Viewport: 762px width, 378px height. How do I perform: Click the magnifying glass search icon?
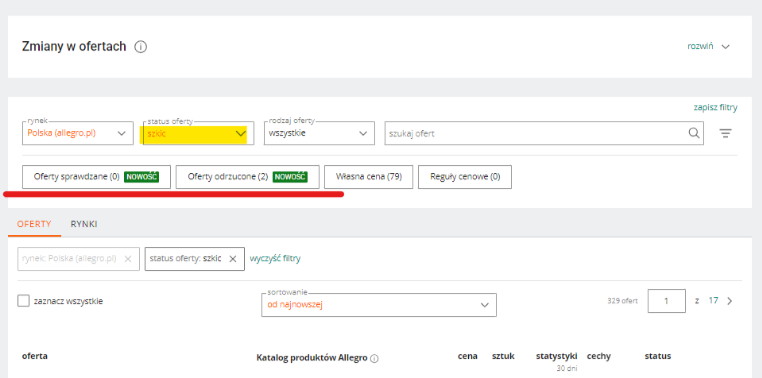click(694, 133)
